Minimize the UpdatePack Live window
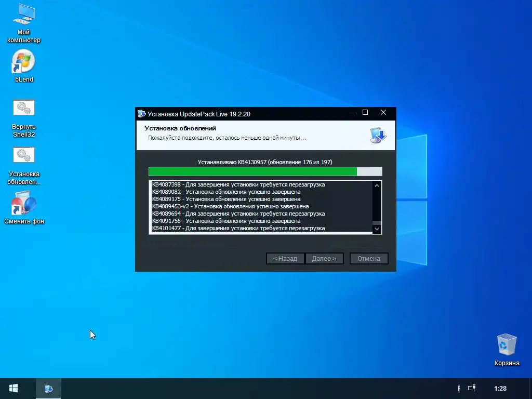The height and width of the screenshot is (399, 532). pyautogui.click(x=352, y=113)
